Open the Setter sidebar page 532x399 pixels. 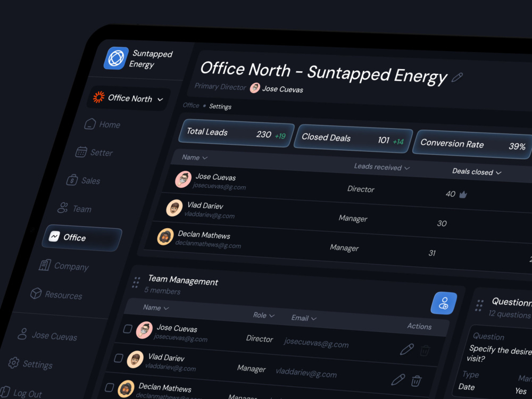pos(94,152)
